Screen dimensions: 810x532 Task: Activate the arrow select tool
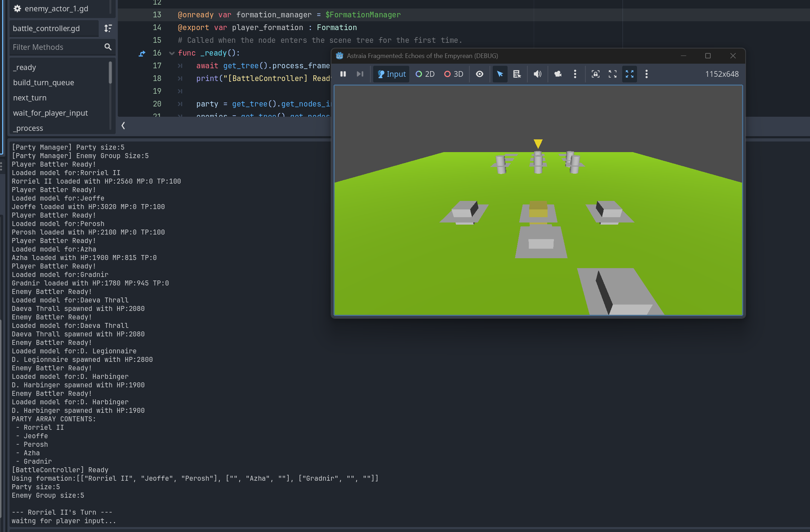click(499, 74)
